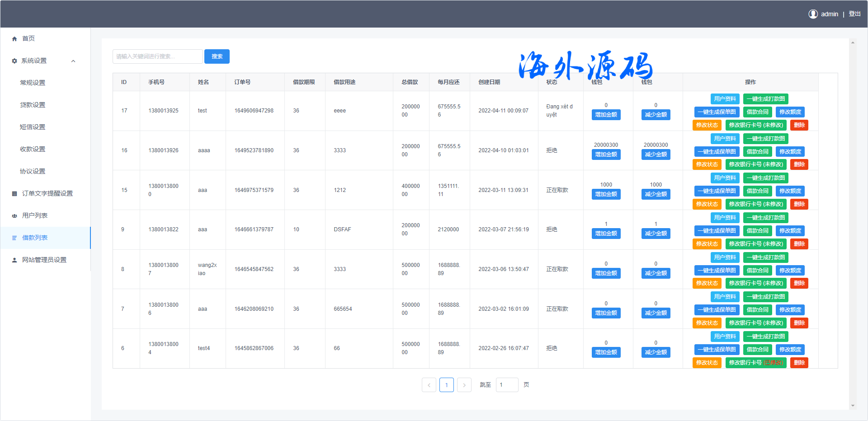Click the gear icon next to 系统设置
The width and height of the screenshot is (868, 421).
click(14, 61)
